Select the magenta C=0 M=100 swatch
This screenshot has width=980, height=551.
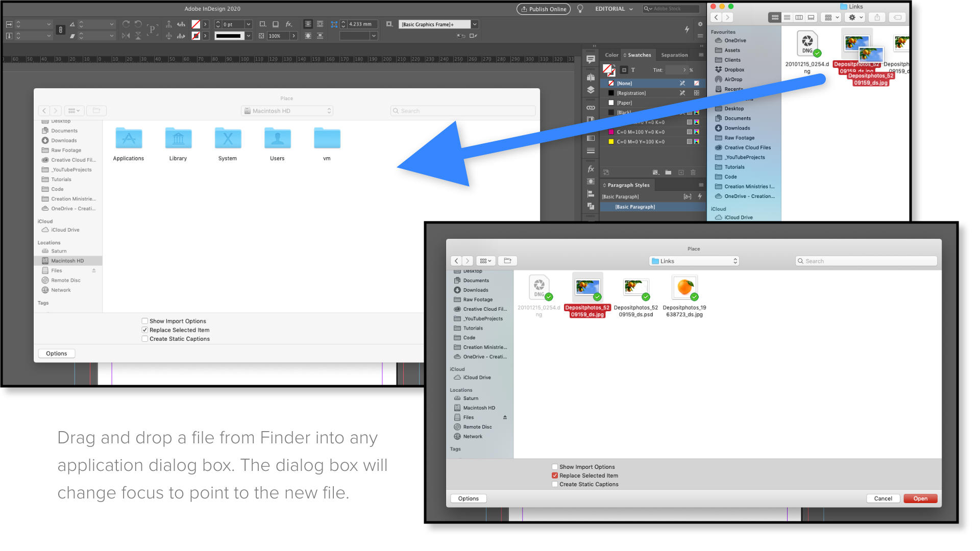tap(641, 132)
